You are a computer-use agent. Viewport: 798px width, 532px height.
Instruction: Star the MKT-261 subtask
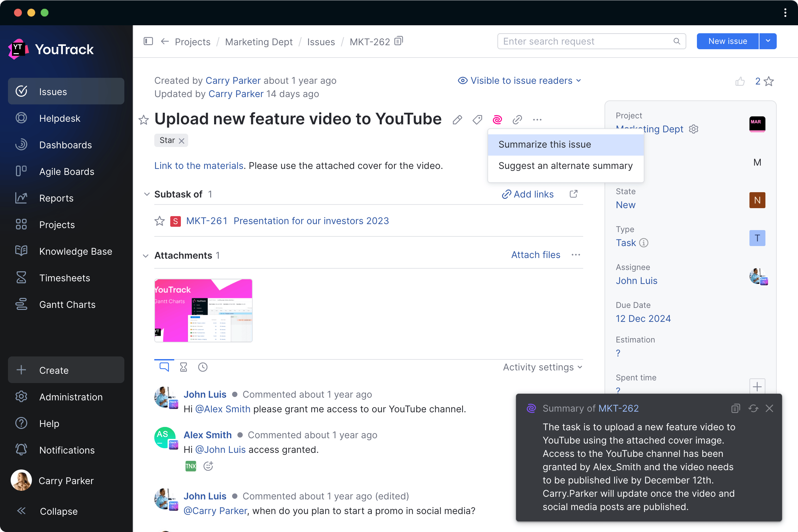tap(160, 221)
